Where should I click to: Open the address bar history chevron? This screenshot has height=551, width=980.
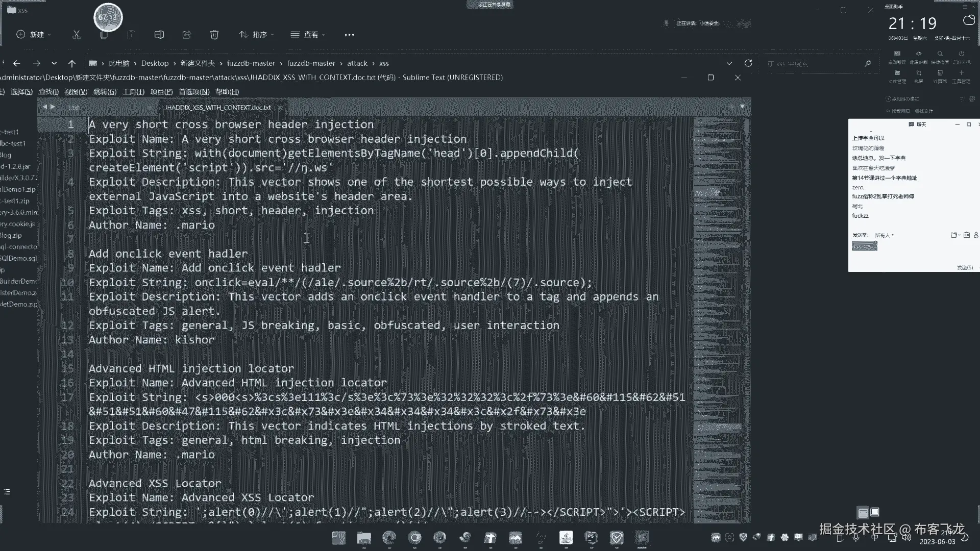click(729, 63)
